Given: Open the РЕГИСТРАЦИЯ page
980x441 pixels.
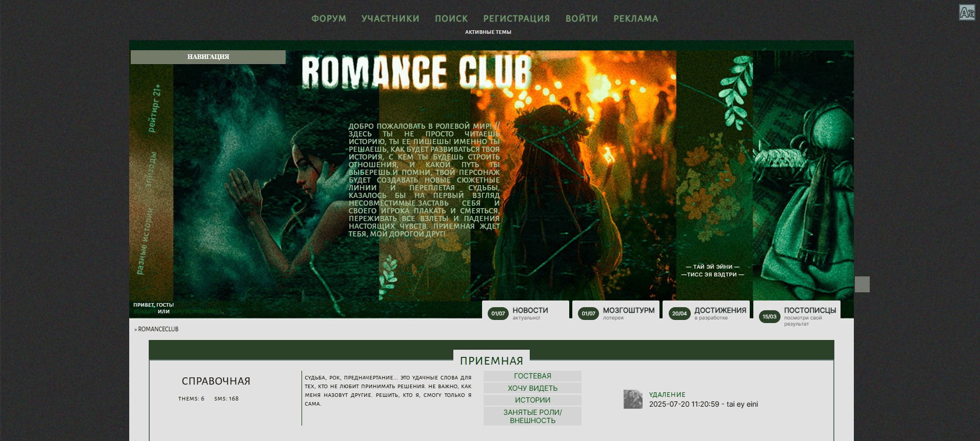Looking at the screenshot, I should (516, 18).
